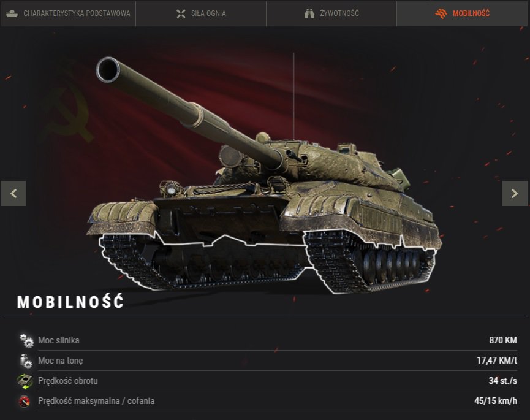Open the Charakterystyka podstawowa tab
Screen dimensions: 530x420
pyautogui.click(x=68, y=13)
